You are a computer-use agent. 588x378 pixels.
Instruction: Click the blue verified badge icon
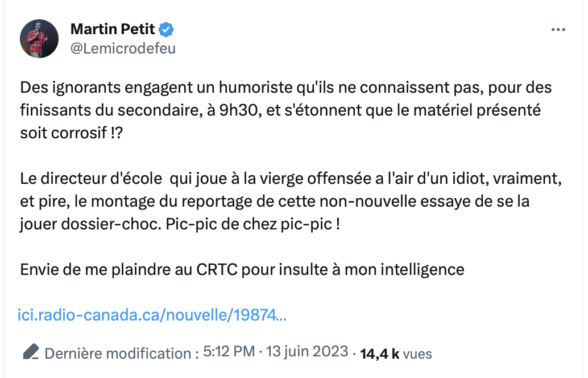tap(166, 29)
